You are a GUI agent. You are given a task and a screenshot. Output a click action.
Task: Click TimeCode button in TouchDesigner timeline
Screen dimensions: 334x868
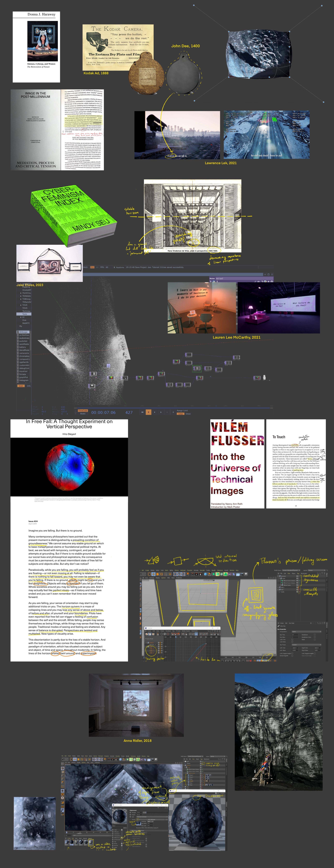[83, 411]
